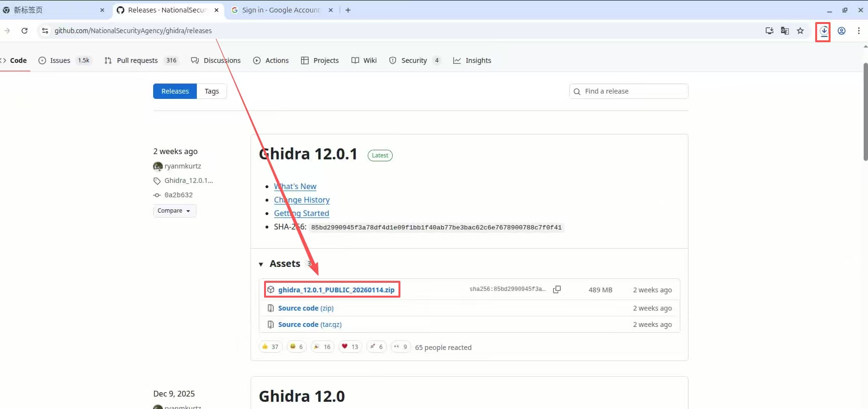This screenshot has height=409, width=868.
Task: Switch to the 新标签页 browser tab
Action: click(53, 10)
